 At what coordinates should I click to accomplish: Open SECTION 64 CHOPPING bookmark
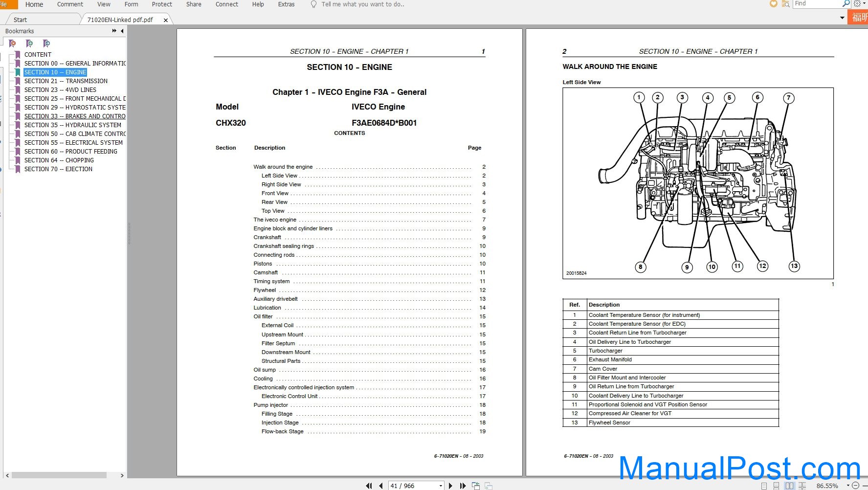pyautogui.click(x=59, y=160)
